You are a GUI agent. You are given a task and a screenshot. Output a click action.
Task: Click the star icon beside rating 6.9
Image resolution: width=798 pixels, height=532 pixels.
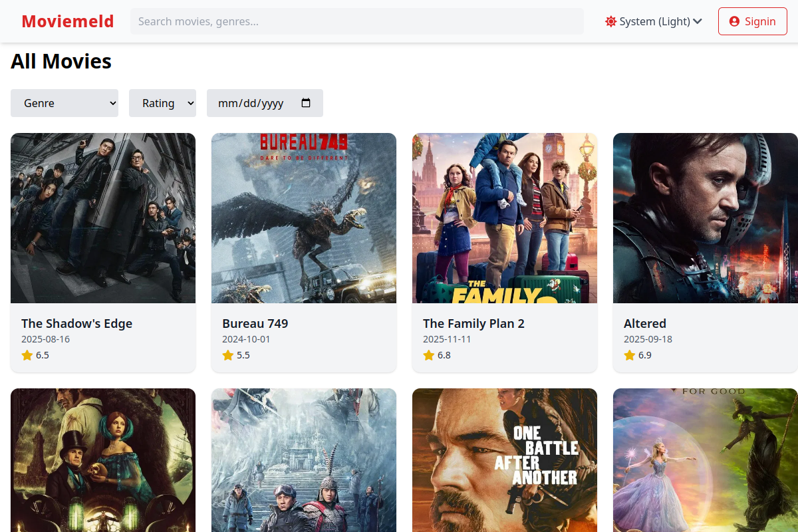point(630,355)
